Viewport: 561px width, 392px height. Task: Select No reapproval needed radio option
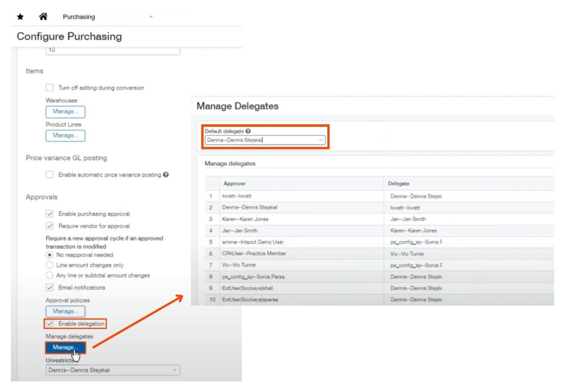(49, 255)
